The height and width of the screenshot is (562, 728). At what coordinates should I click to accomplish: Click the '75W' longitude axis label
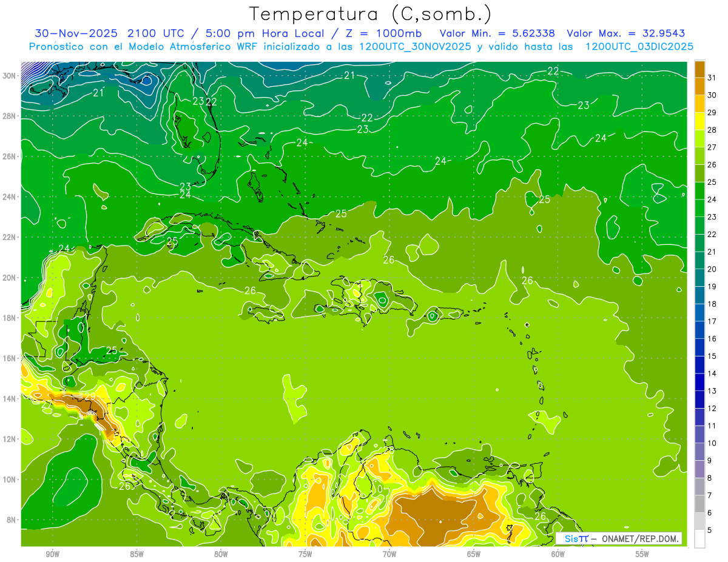pyautogui.click(x=305, y=554)
